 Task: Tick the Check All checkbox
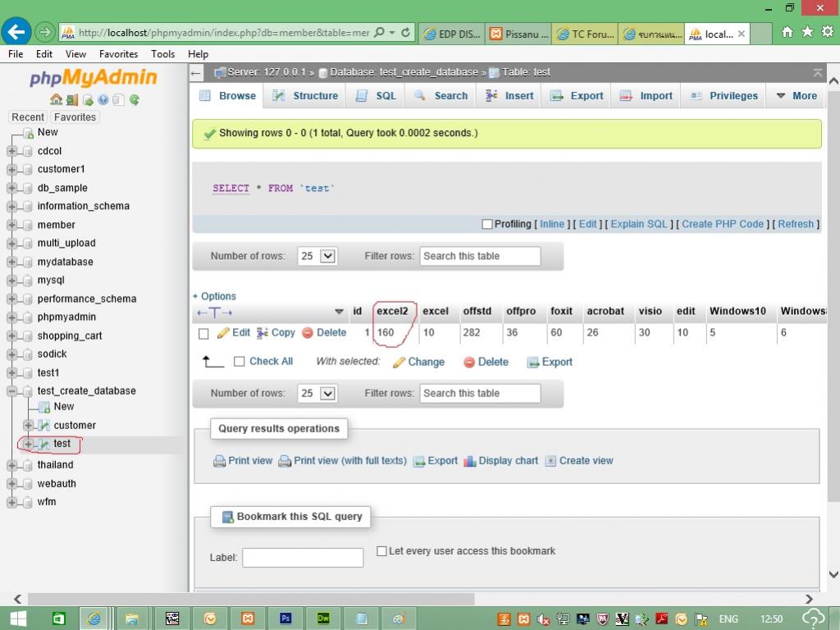click(x=240, y=362)
